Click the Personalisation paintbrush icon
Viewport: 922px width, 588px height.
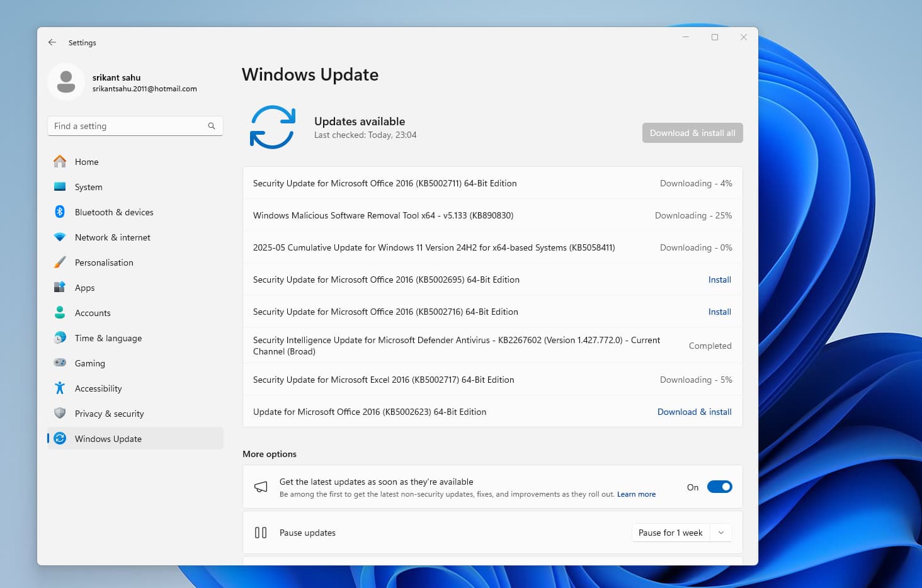point(59,263)
